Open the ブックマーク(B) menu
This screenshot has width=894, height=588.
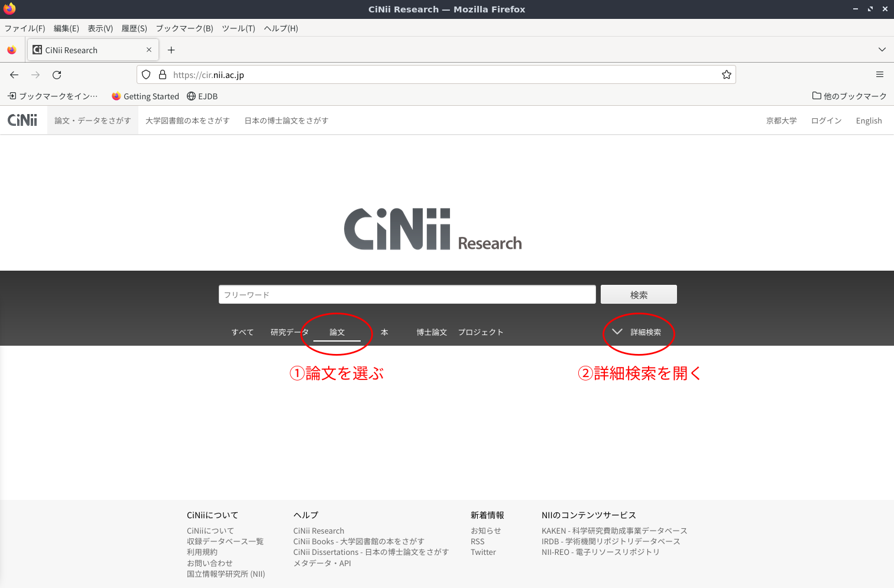[x=184, y=28]
